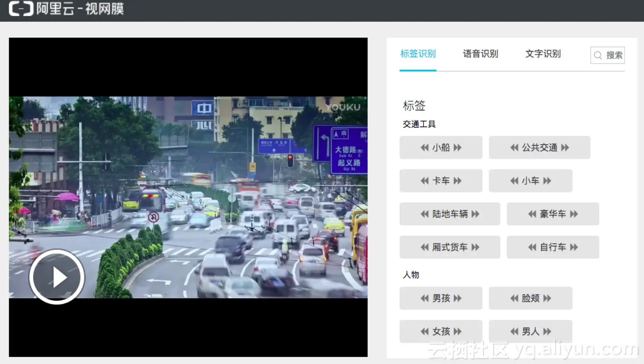Previous 自行车 segment arrows
This screenshot has height=364, width=644.
pyautogui.click(x=532, y=247)
